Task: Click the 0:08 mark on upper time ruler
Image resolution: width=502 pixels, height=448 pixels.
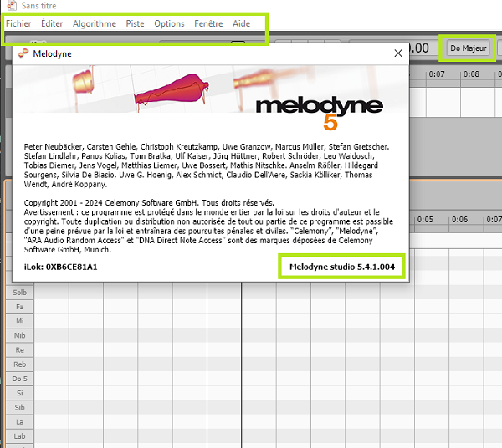Action: [x=471, y=74]
